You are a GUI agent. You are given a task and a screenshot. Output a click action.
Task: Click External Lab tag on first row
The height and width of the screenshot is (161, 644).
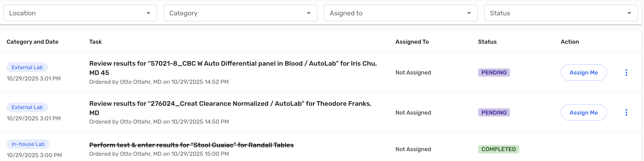[27, 67]
